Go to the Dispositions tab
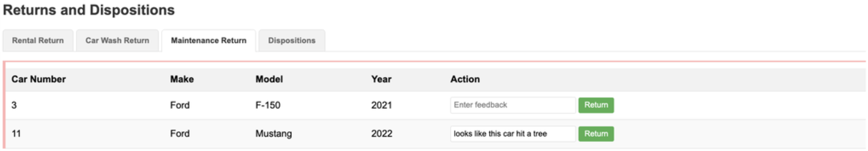This screenshot has width=868, height=151. coord(292,40)
